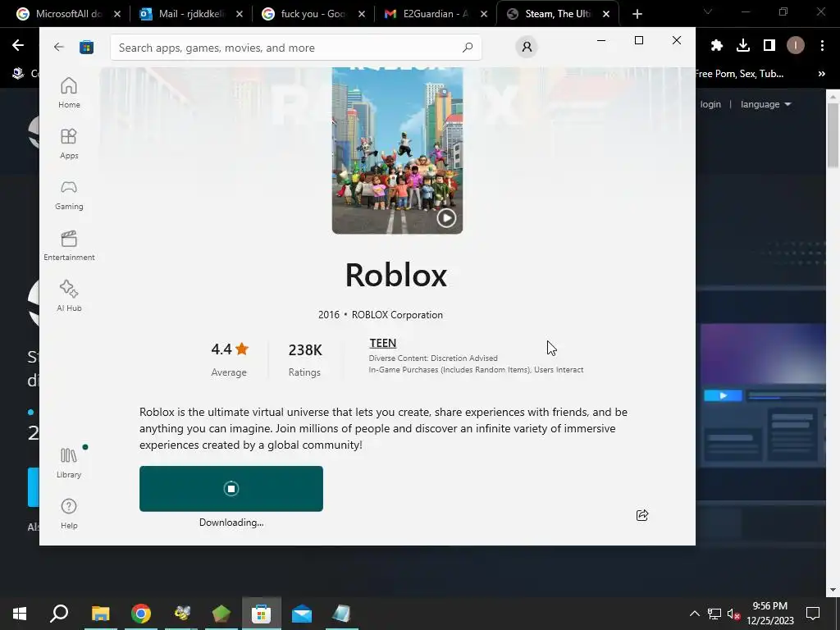Viewport: 840px width, 630px height.
Task: Open the notification center icon
Action: [x=813, y=614]
